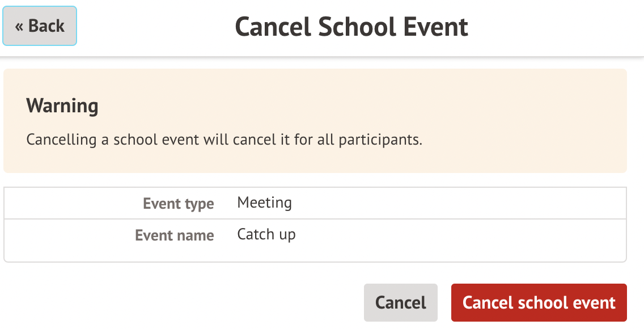This screenshot has width=644, height=329.
Task: Click the word 'participants' in the warning
Action: (x=379, y=140)
